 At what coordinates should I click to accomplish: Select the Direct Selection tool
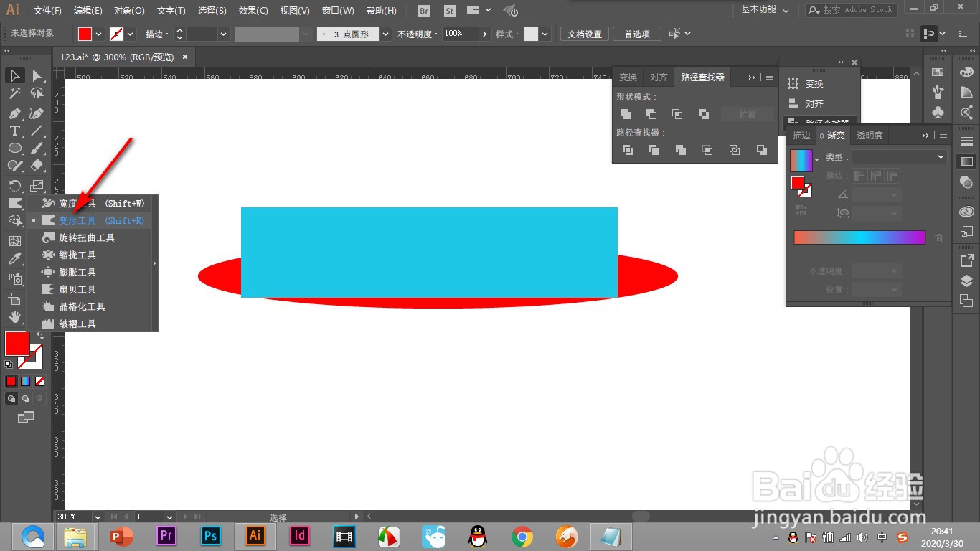click(x=37, y=75)
